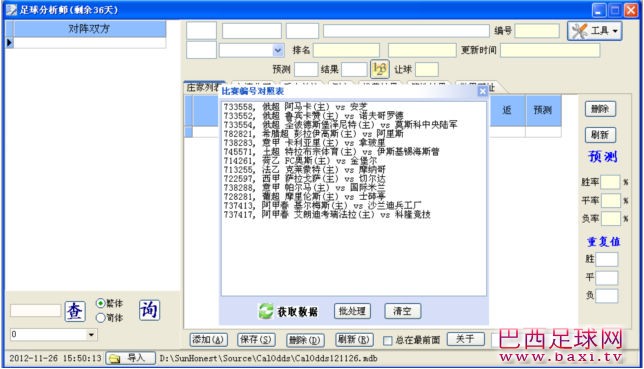Image resolution: width=644 pixels, height=369 pixels.
Task: Expand the bottom-left dropdown showing 0
Action: coord(91,334)
